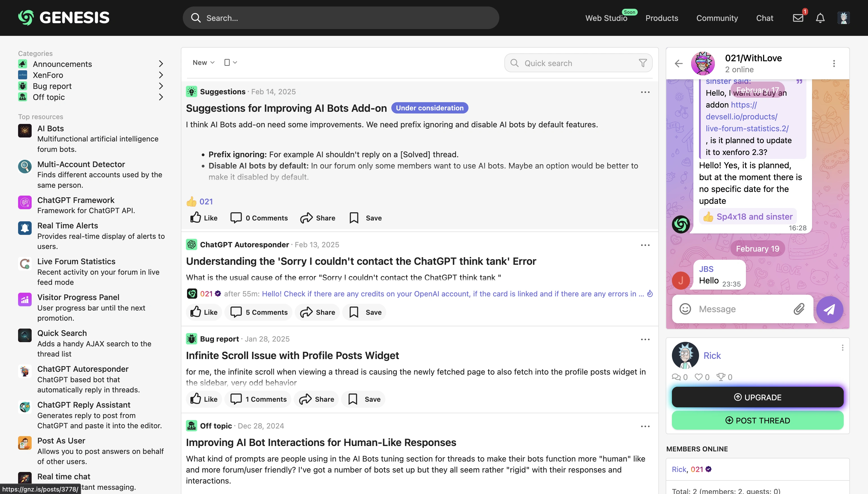Click the Real Time Alerts resource icon

(x=25, y=228)
